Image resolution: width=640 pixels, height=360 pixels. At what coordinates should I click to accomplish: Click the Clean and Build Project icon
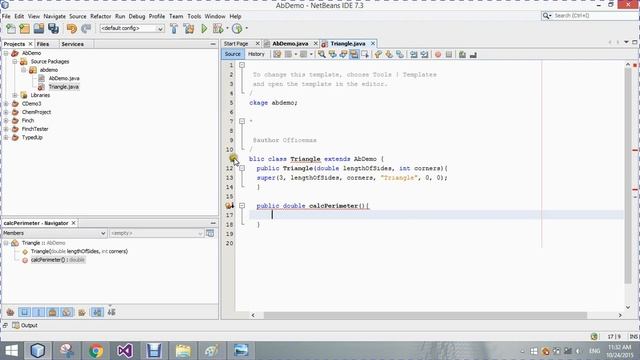click(x=189, y=29)
